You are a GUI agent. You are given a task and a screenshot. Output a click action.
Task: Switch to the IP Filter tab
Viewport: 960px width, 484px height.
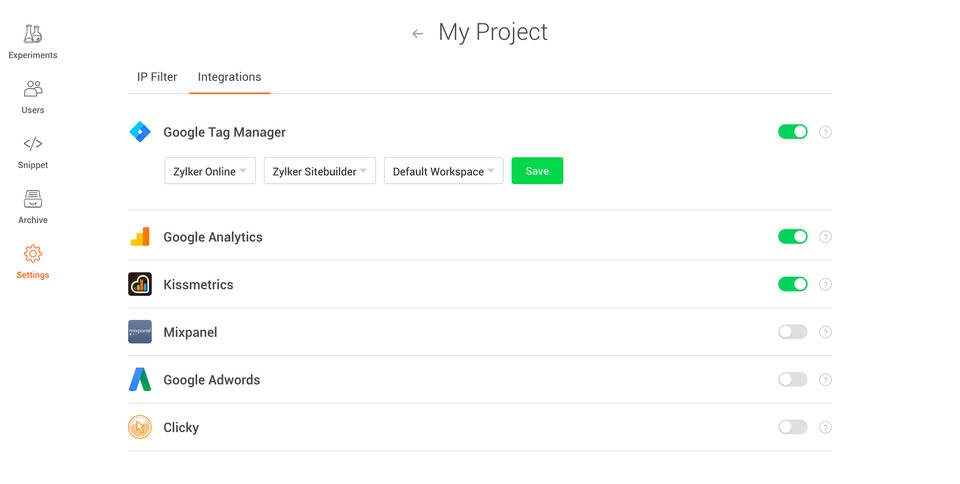tap(157, 77)
